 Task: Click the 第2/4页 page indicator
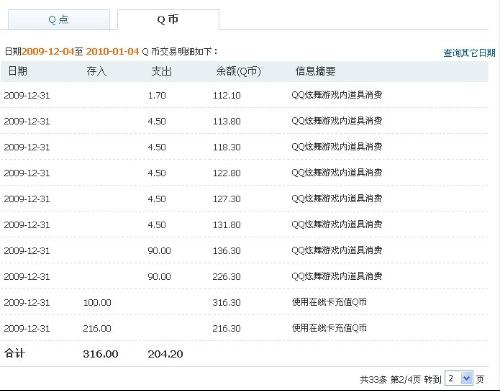pos(406,379)
